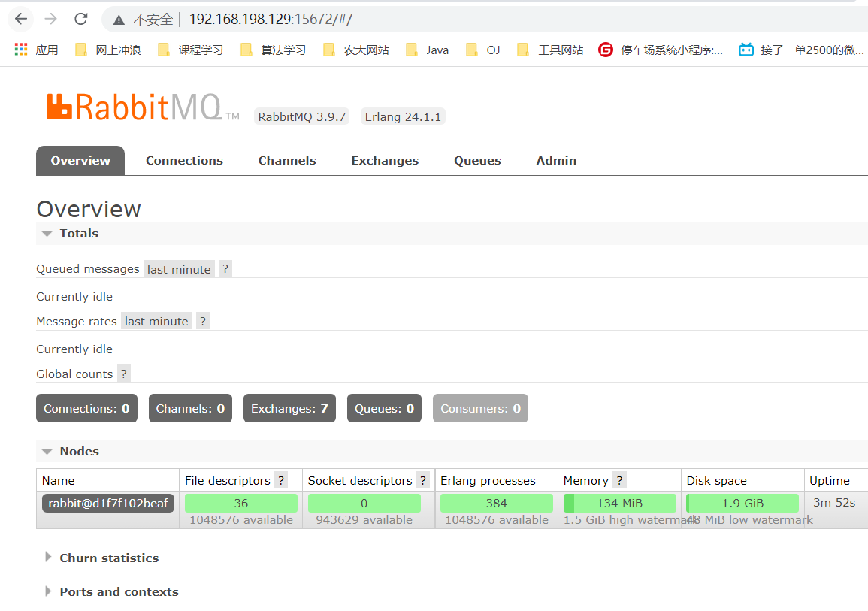Click the Memory 134 MiB usage bar
This screenshot has width=868, height=611.
click(619, 503)
